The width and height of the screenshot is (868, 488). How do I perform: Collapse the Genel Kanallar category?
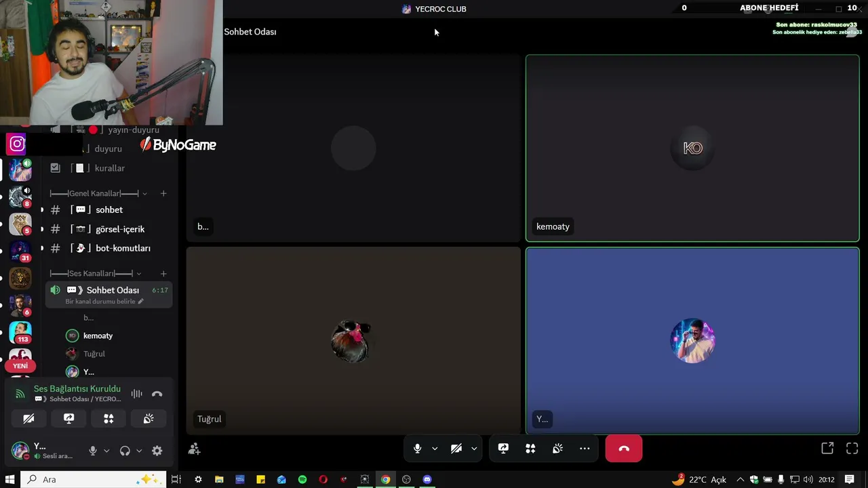98,194
